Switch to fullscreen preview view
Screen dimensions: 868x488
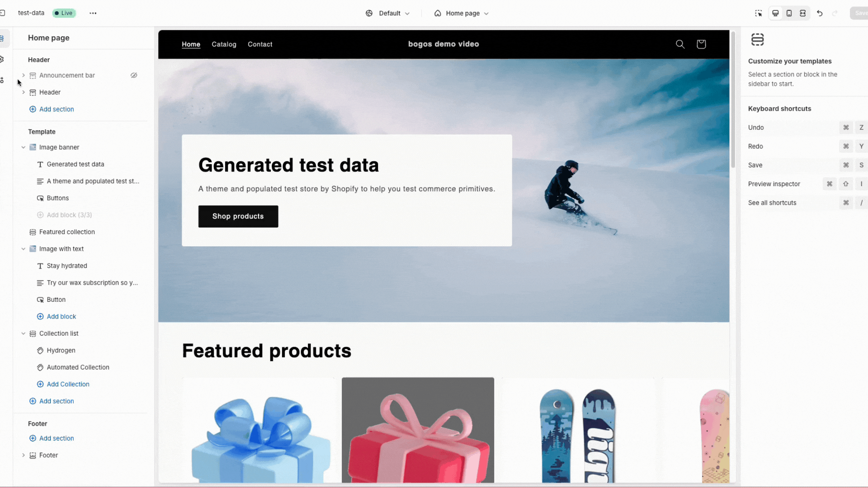pos(803,13)
